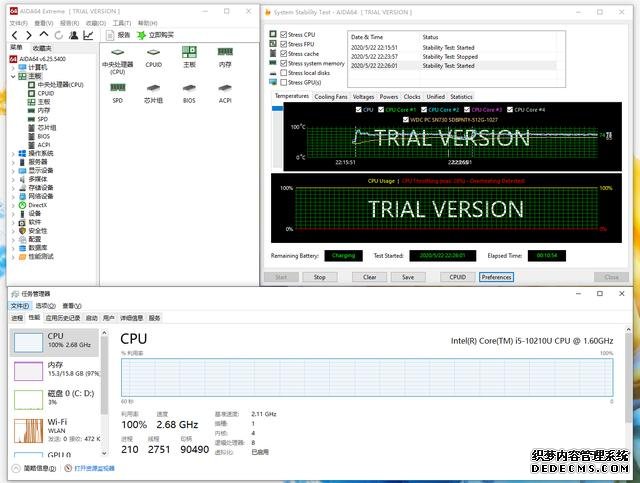Image resolution: width=640 pixels, height=483 pixels.
Task: Open the 选项(O) menu in Task Manager
Action: (45, 306)
